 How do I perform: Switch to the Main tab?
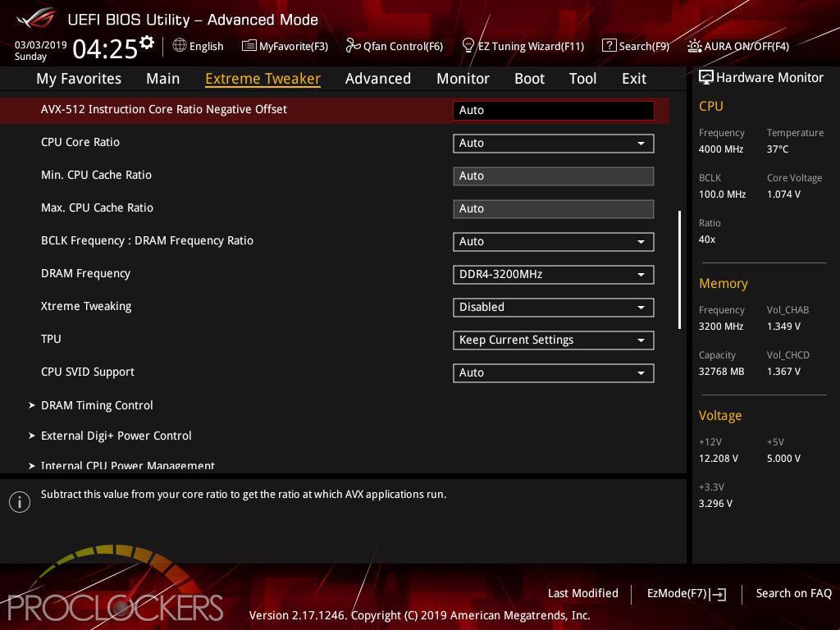click(163, 79)
